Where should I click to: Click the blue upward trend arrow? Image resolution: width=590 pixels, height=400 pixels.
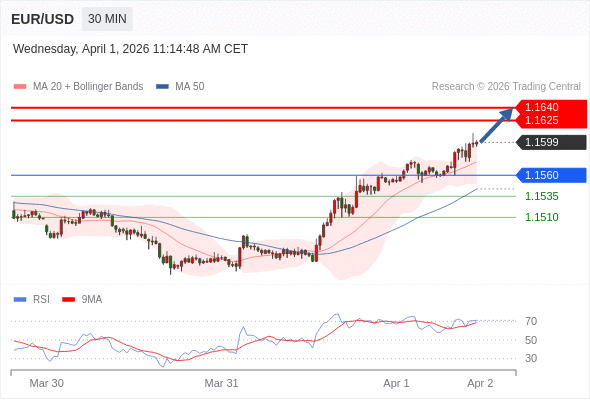tap(497, 125)
